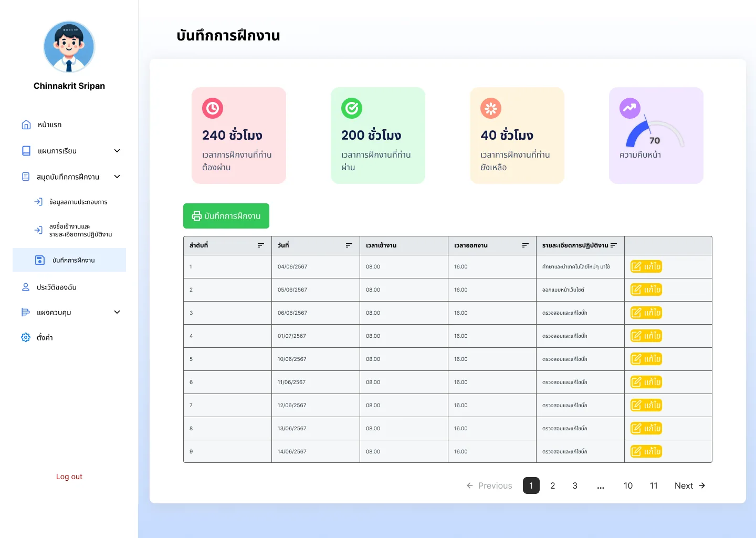This screenshot has height=538, width=756.
Task: Click the purple trend icon on the progress card
Action: click(x=630, y=108)
